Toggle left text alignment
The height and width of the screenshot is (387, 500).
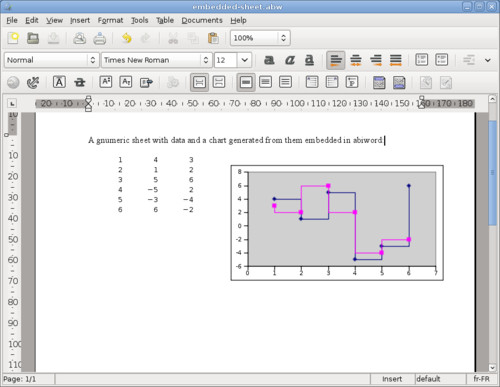point(336,60)
